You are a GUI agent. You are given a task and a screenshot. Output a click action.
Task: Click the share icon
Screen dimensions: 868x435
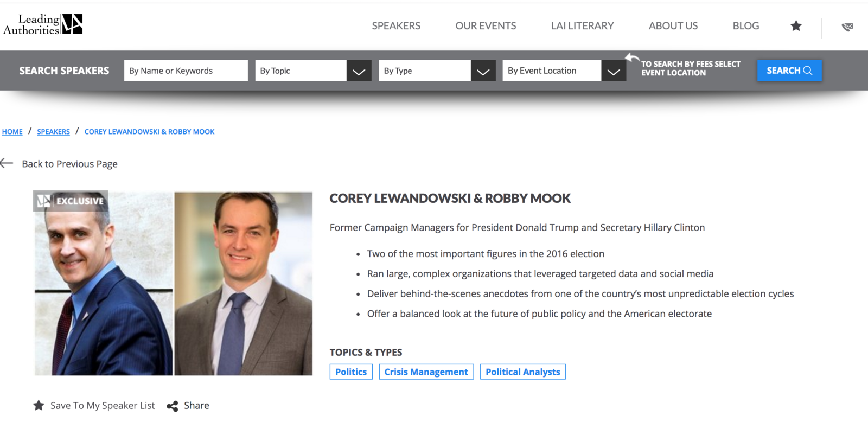(173, 406)
